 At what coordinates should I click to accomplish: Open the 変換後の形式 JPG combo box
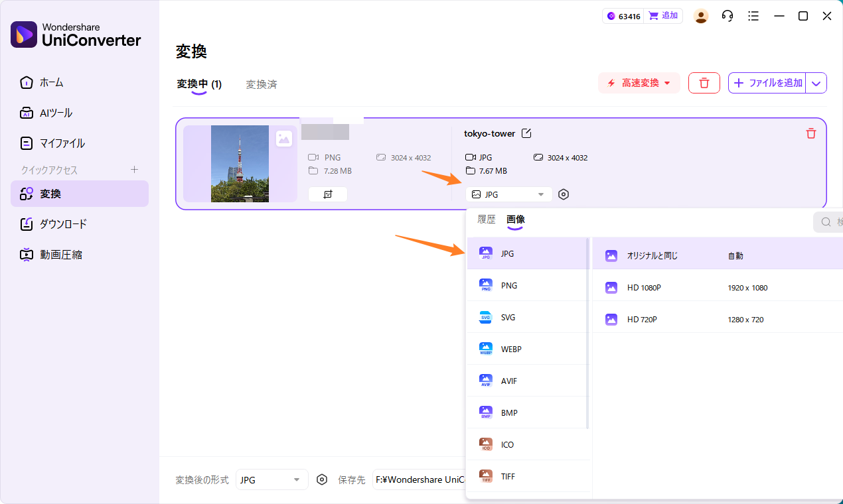click(271, 479)
